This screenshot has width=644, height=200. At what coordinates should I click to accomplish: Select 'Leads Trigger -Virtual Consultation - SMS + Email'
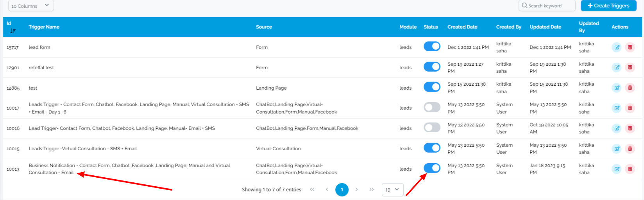tap(82, 149)
